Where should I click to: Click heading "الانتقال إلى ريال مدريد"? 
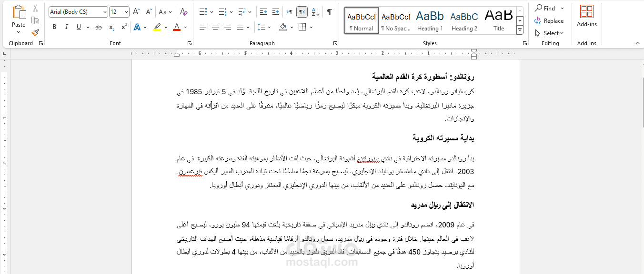tap(443, 205)
